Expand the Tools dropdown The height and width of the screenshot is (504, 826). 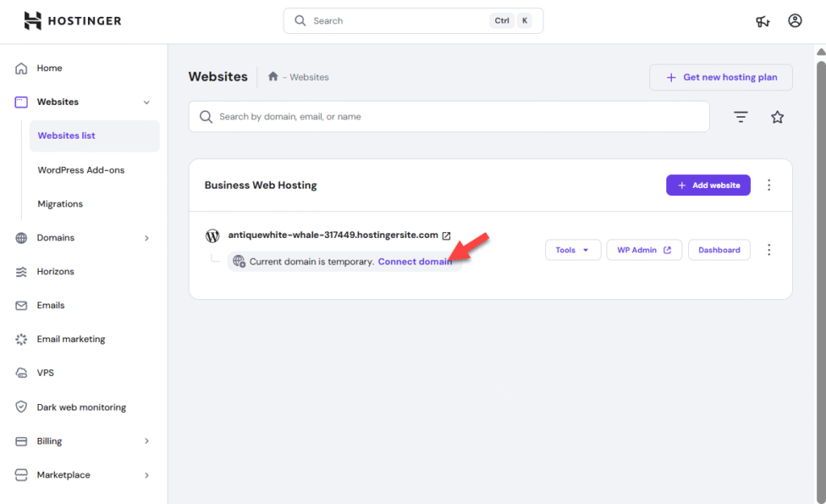[x=572, y=250]
